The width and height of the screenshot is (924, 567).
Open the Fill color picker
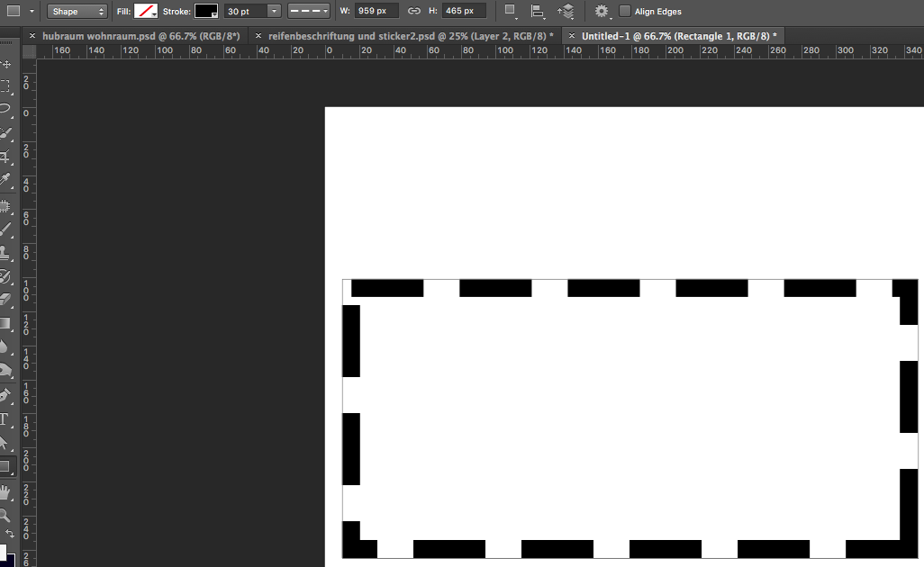[x=146, y=11]
